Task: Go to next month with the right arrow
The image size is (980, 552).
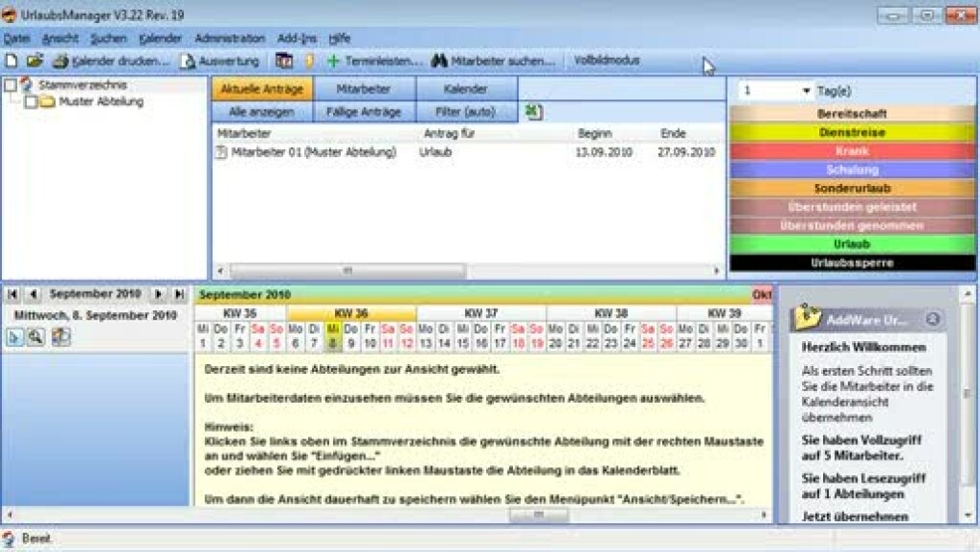Action: [159, 294]
